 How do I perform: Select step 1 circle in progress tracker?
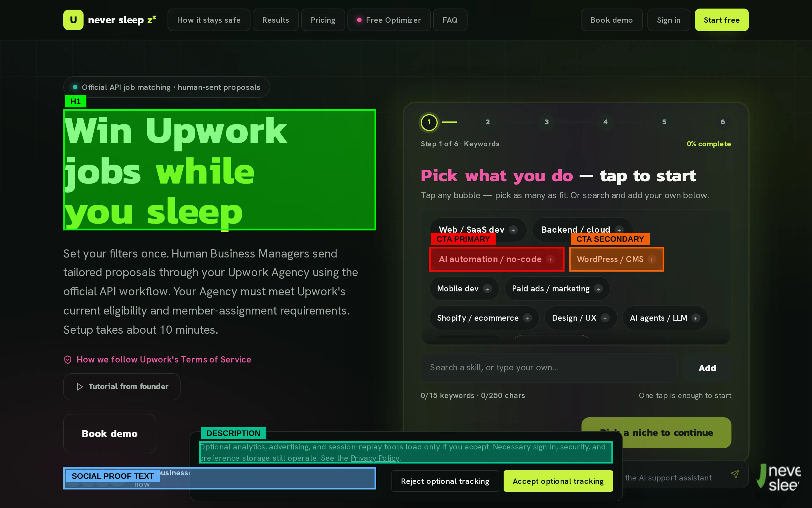429,122
